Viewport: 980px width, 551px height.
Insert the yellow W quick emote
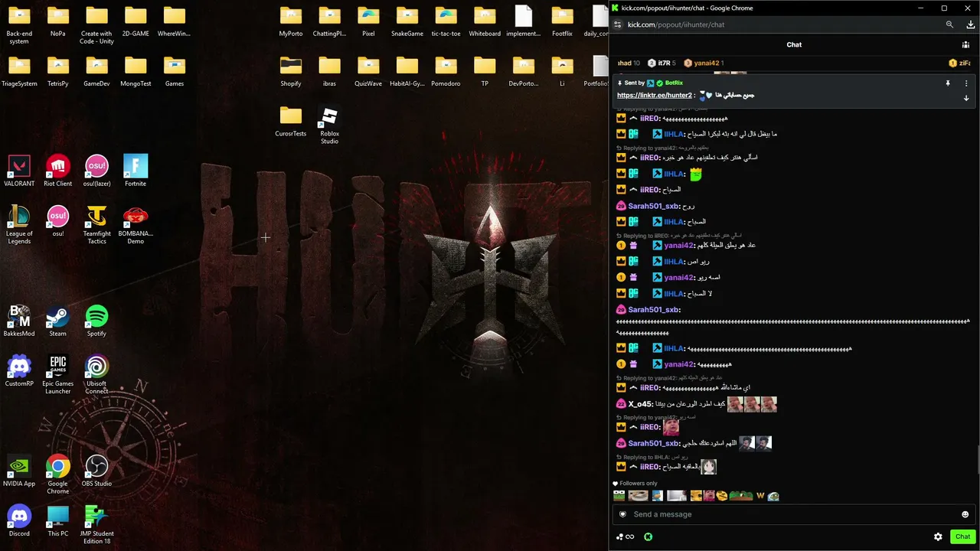[761, 496]
